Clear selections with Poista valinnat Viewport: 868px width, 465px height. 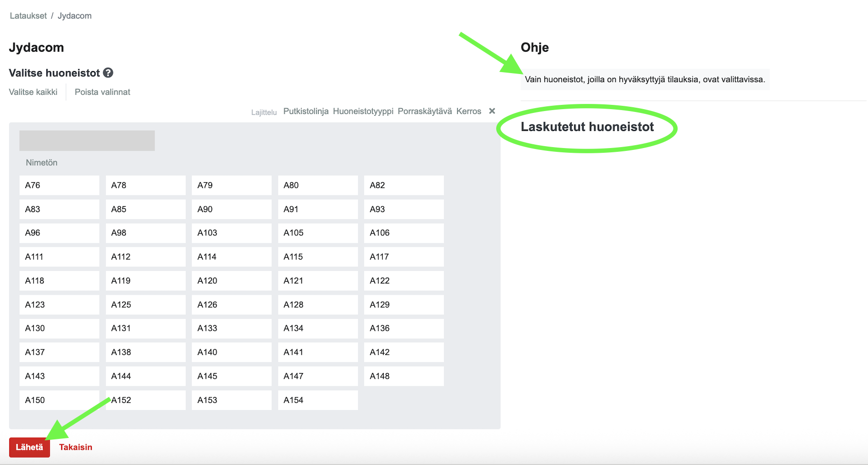[x=102, y=92]
